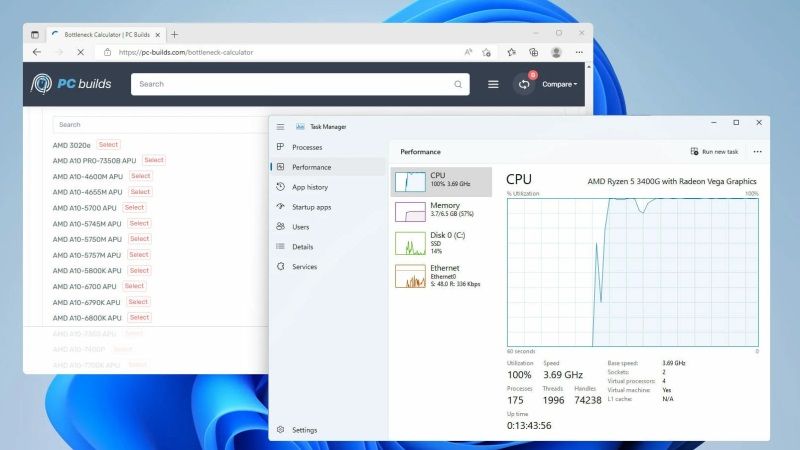800x450 pixels.
Task: Click the pc-builds.com address bar URL
Action: [186, 52]
